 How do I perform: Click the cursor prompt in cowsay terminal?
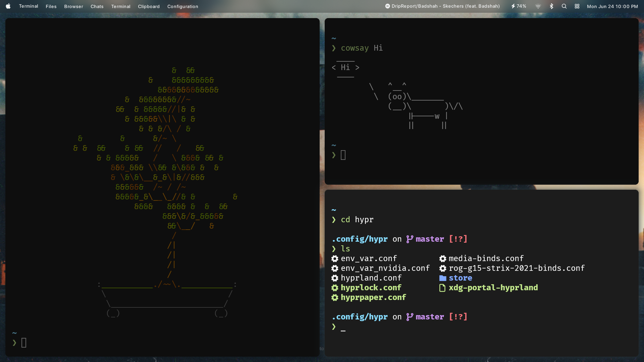coord(343,155)
